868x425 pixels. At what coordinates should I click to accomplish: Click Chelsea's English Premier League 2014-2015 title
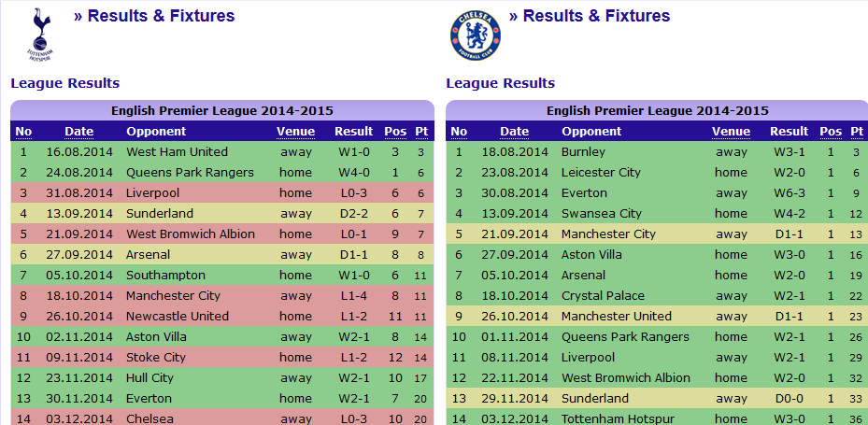tap(657, 110)
